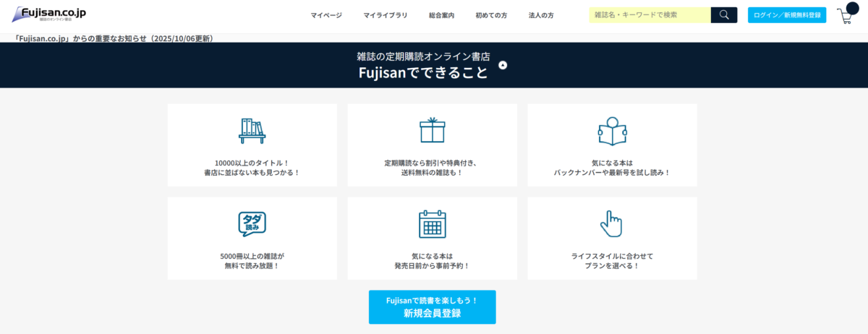This screenshot has height=334, width=868.
Task: Open the Fujisan.co.jp important notice link
Action: pos(113,38)
